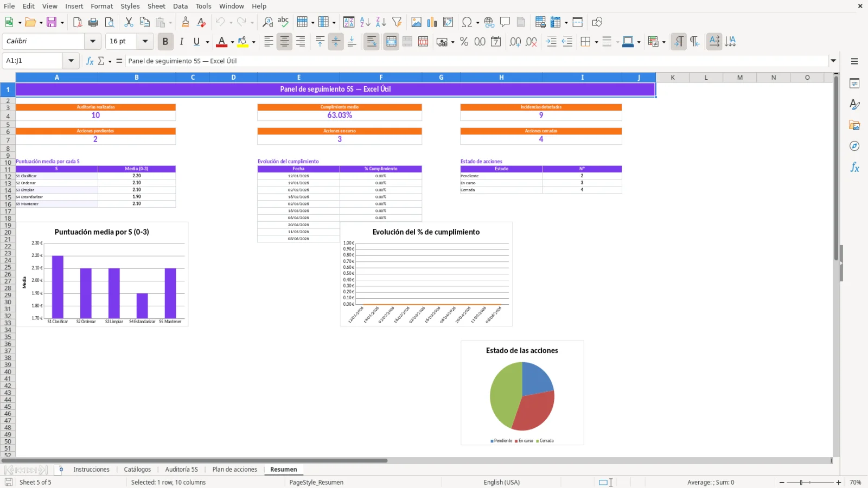Viewport: 868px width, 488px height.
Task: Expand the font size dropdown
Action: [145, 41]
